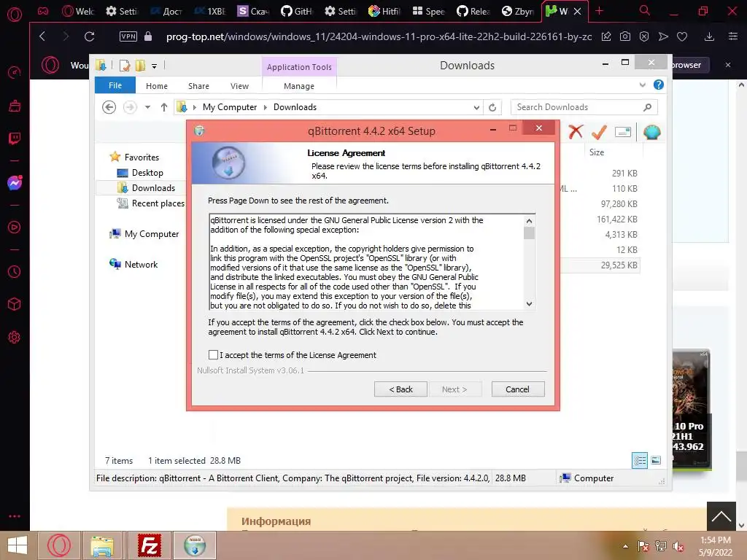Open recent locations dropdown arrow
The image size is (747, 560).
click(x=147, y=107)
